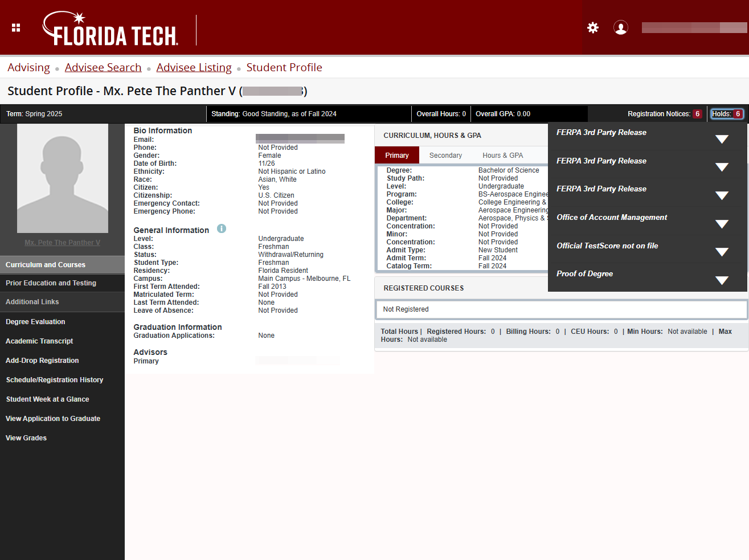Image resolution: width=749 pixels, height=560 pixels.
Task: Click the Bachelor of Science degree value
Action: 509,170
